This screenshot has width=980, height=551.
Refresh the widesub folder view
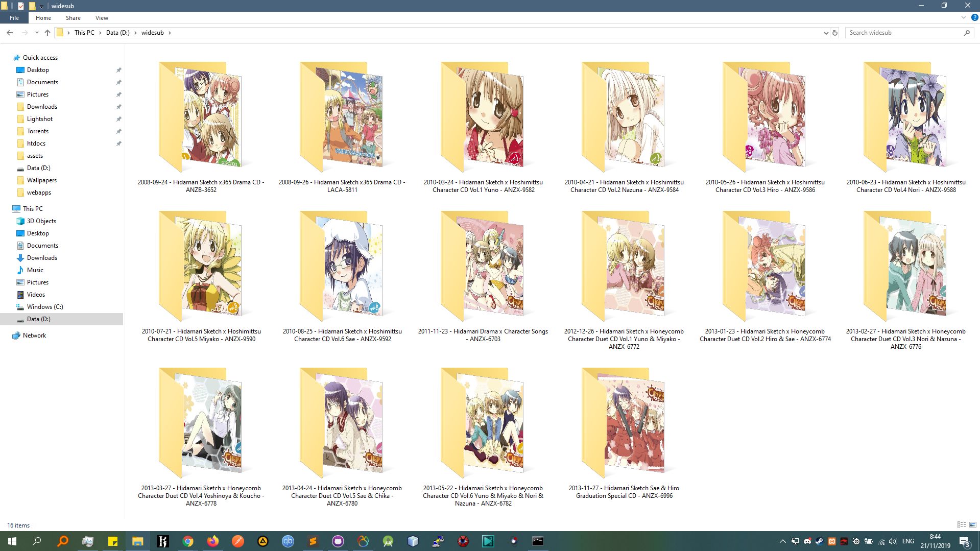[835, 33]
